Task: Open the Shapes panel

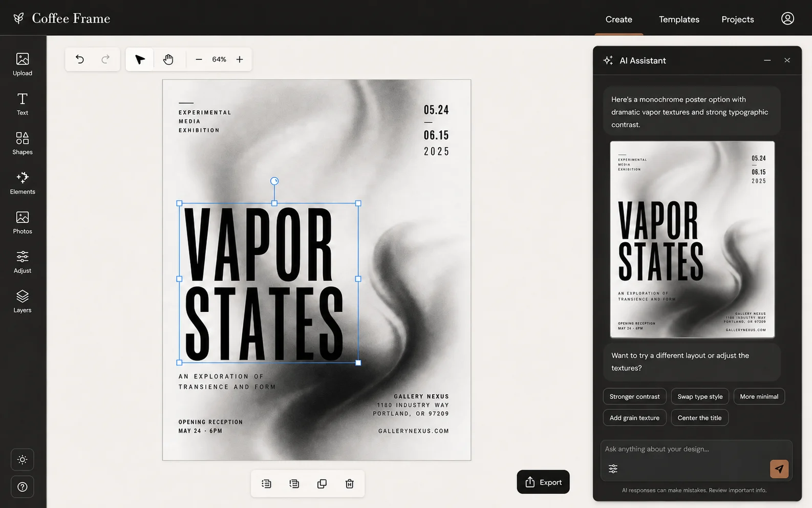Action: point(23,143)
